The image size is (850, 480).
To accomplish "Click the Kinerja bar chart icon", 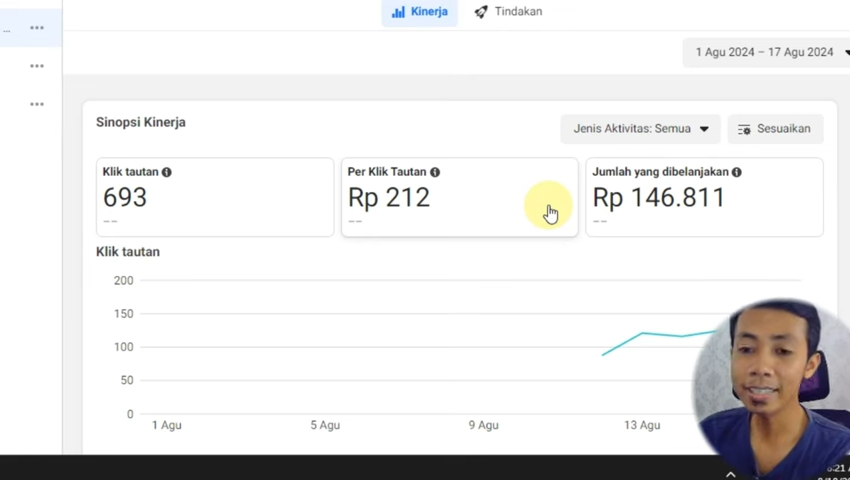I will coord(398,12).
